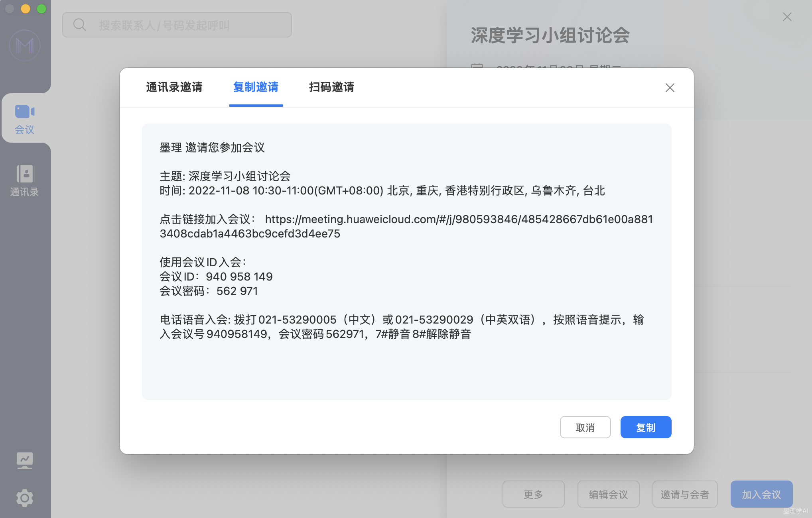Open the 更多 options button
The height and width of the screenshot is (518, 812).
click(x=533, y=494)
